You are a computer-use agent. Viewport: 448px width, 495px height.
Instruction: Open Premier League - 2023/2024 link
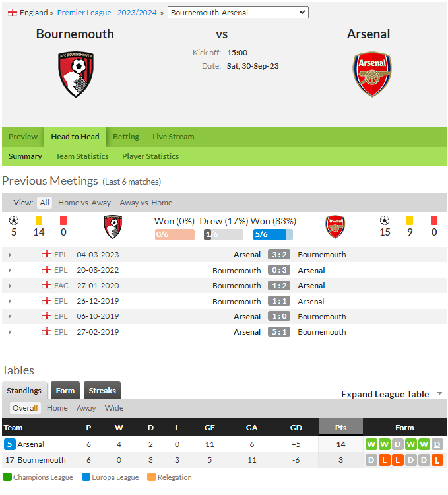coord(107,13)
